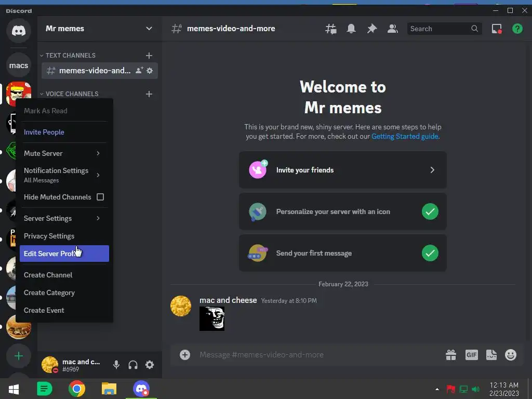This screenshot has width=532, height=399.
Task: Open User Settings gear icon
Action: tap(150, 365)
